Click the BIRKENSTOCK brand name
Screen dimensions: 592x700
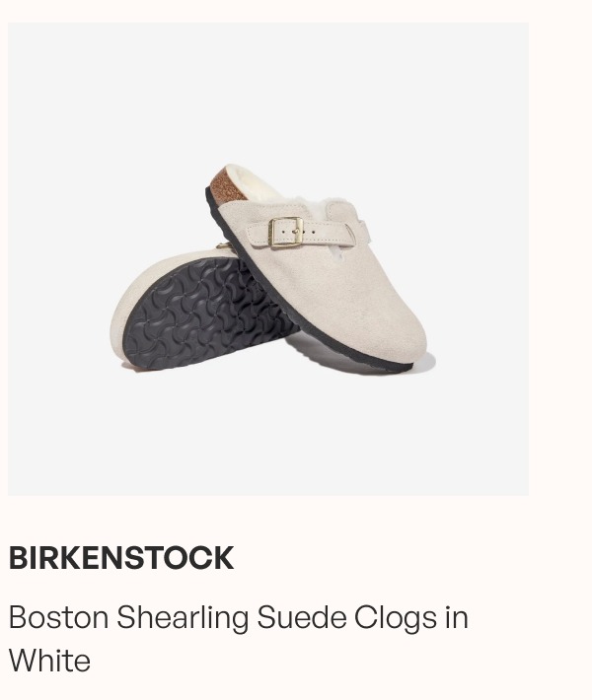[121, 558]
